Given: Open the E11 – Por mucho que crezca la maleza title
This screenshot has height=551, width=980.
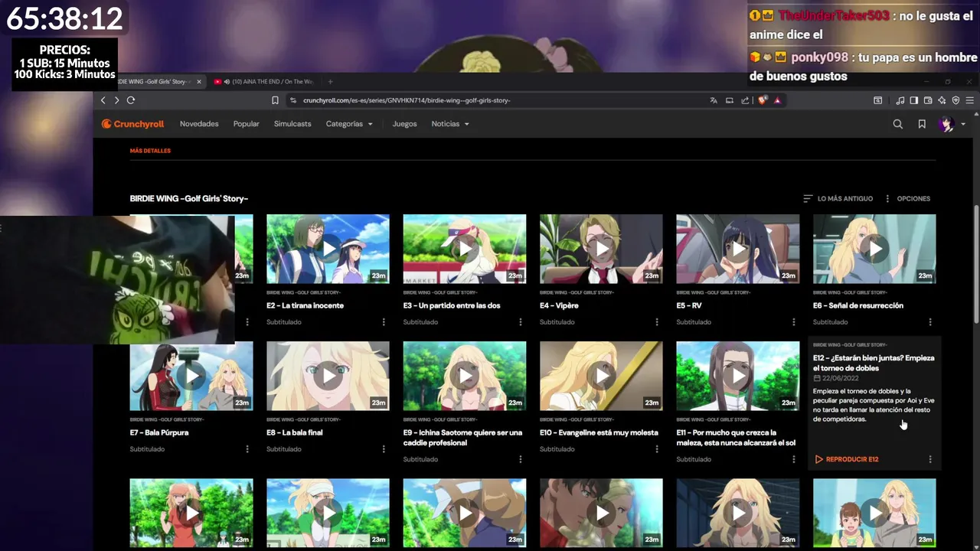Looking at the screenshot, I should [x=736, y=438].
